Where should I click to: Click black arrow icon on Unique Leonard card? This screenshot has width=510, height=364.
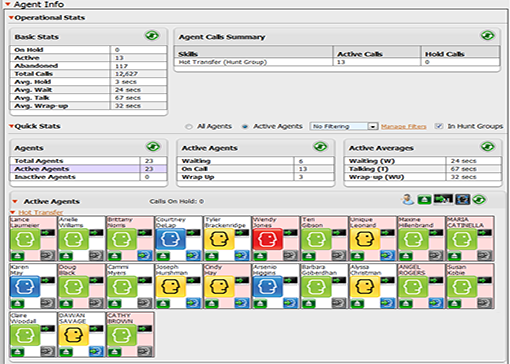point(387,233)
